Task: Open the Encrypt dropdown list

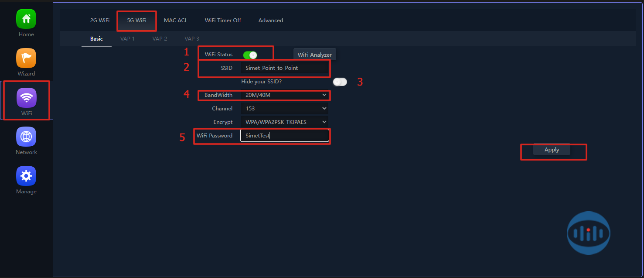Action: [284, 122]
